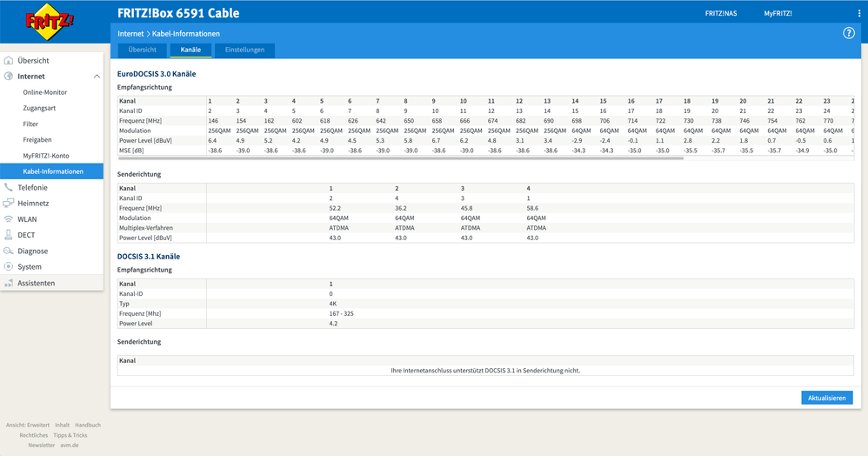The image size is (868, 456).
Task: Click the DOCSIS 3.1 Kanäle heading
Action: pos(149,257)
